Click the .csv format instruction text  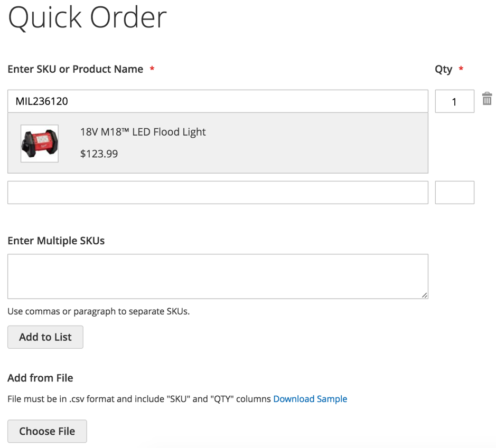point(139,399)
